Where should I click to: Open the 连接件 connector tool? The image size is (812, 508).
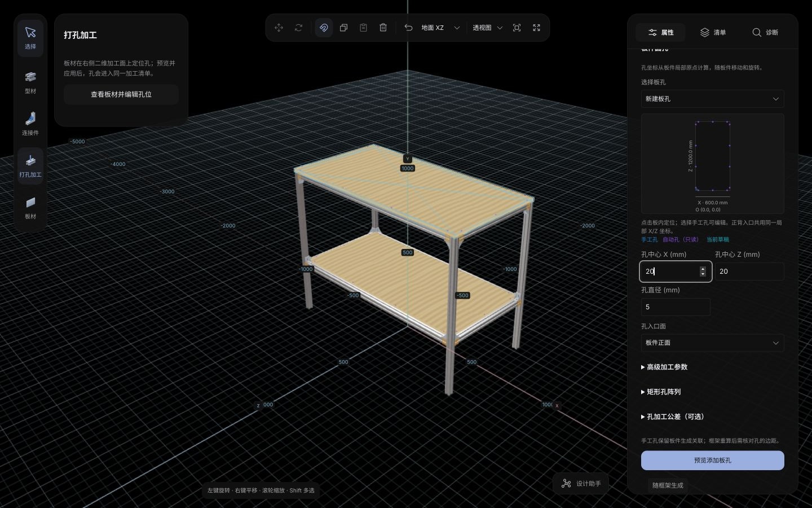tap(30, 124)
